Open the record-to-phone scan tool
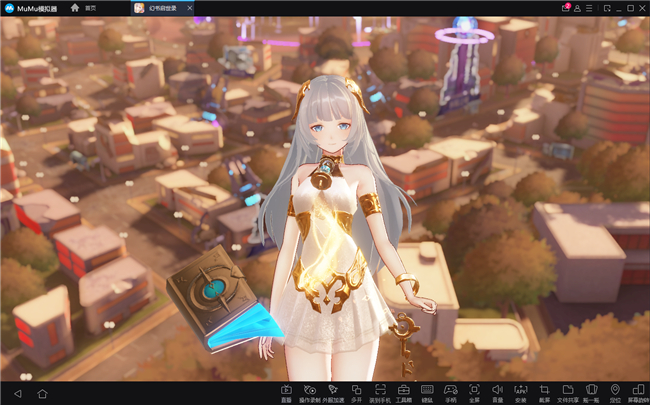Image resolution: width=650 pixels, height=405 pixels. 380,392
